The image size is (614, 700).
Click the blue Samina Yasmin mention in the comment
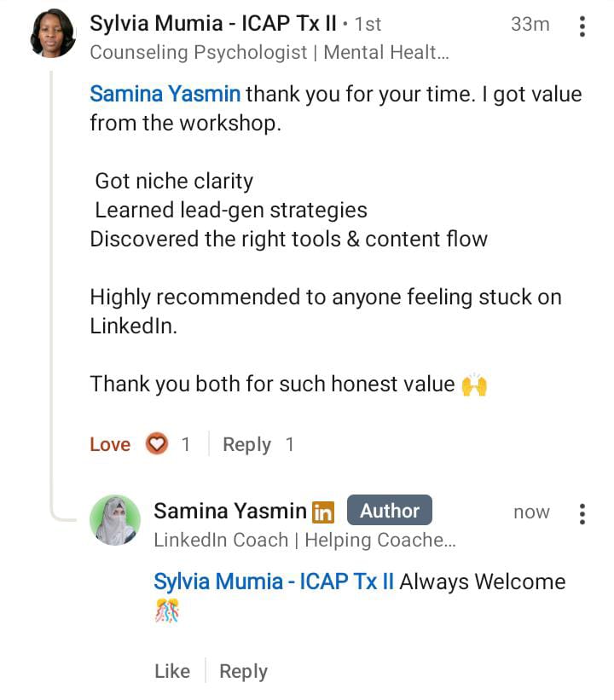click(x=165, y=93)
